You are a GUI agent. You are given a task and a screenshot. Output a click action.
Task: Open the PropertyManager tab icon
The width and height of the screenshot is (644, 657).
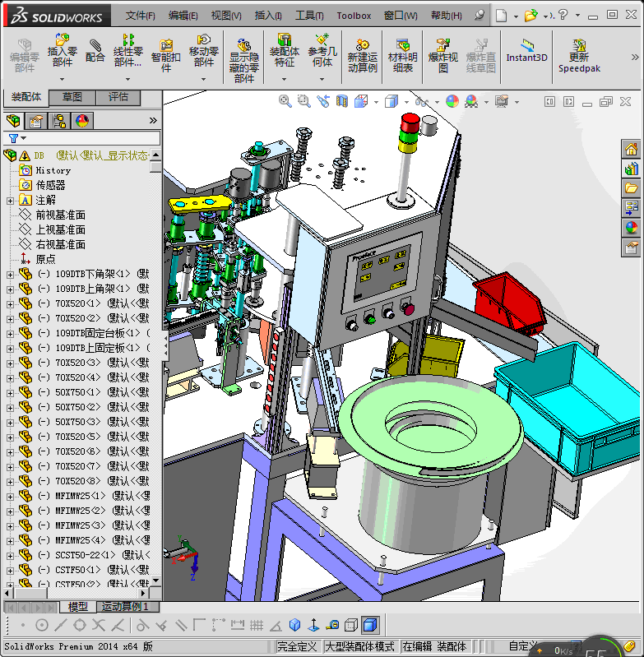pyautogui.click(x=36, y=121)
